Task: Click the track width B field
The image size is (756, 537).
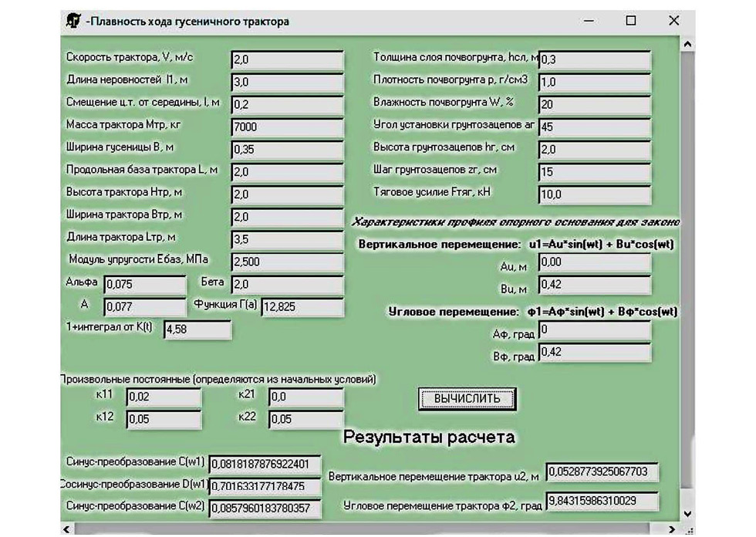Action: (x=286, y=149)
